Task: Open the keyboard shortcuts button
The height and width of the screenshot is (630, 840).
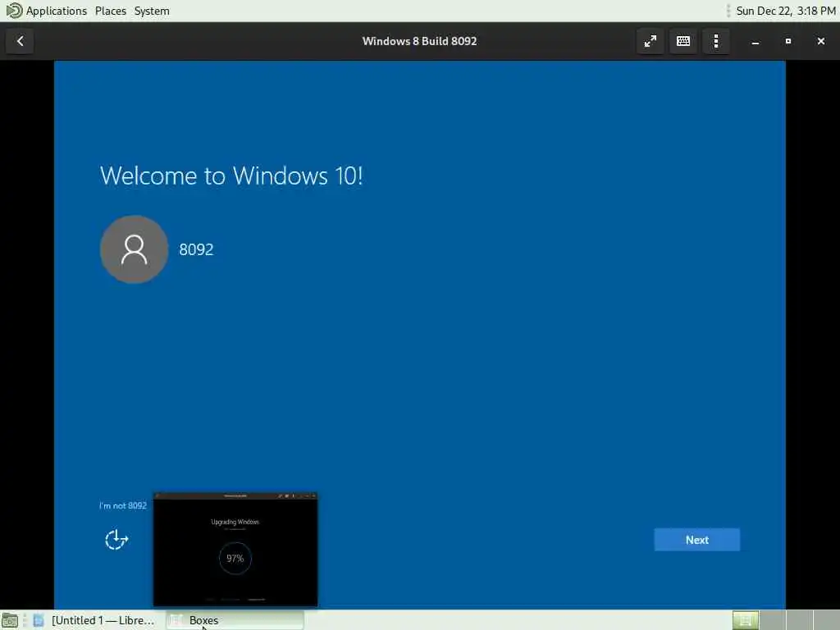Action: pos(683,41)
